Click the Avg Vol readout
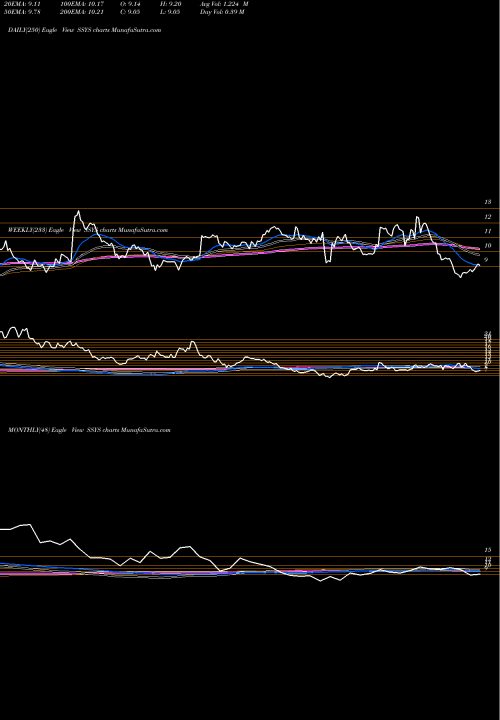The image size is (500, 720). pyautogui.click(x=224, y=4)
